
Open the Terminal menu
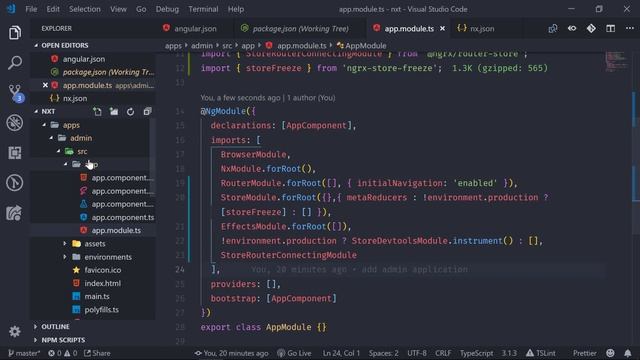pos(203,9)
